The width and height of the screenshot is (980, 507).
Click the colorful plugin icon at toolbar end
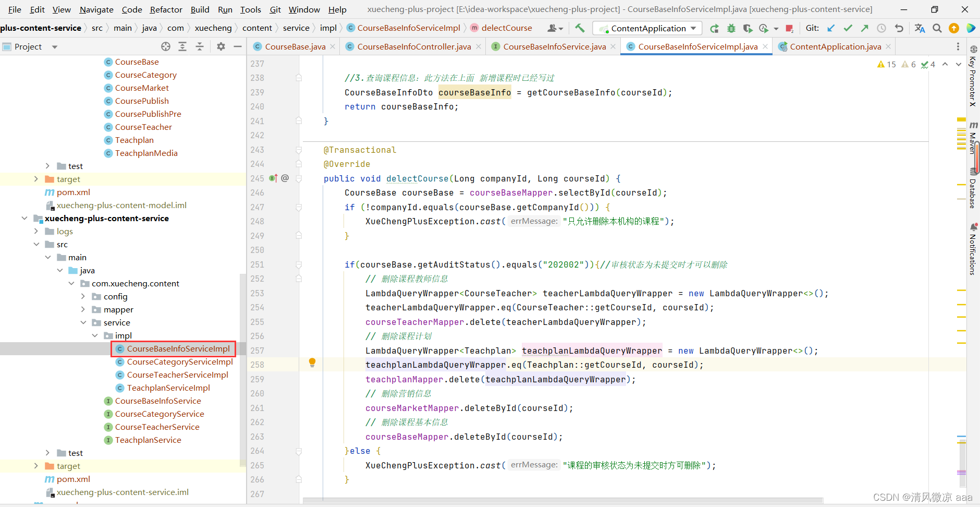(971, 28)
